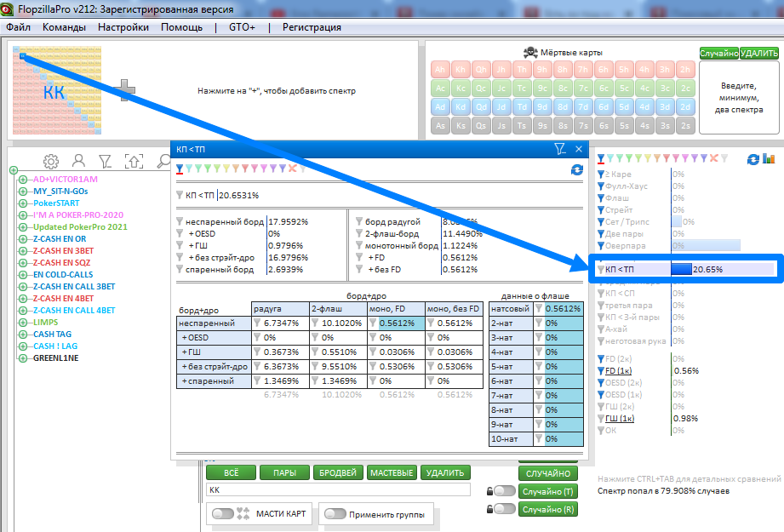Open the Настройки menu
The width and height of the screenshot is (784, 532).
123,27
